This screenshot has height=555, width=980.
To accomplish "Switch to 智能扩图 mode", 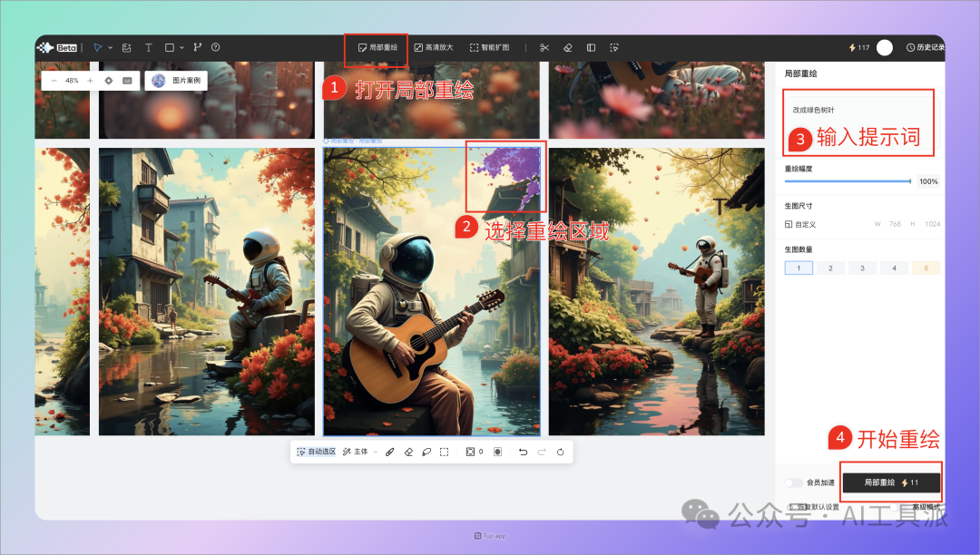I will (491, 47).
